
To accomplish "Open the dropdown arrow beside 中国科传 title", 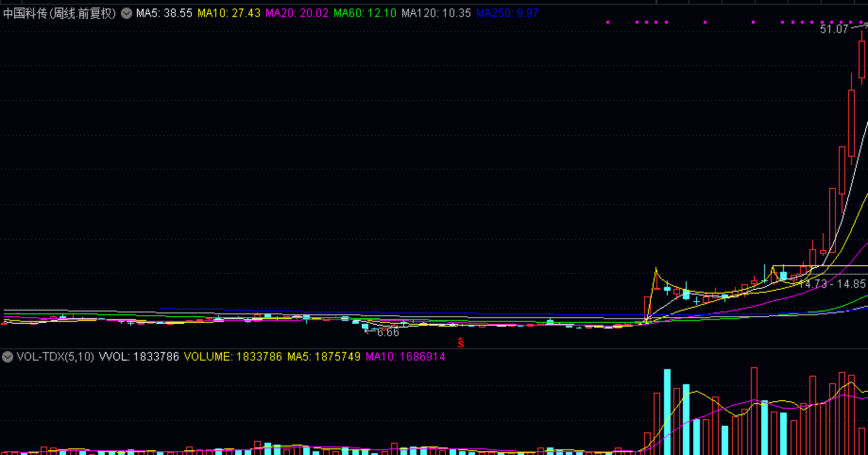I will point(127,13).
